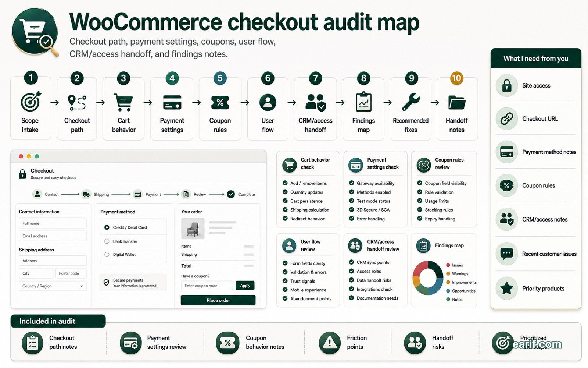Screen dimensions: 588x368
Task: Toggle the Coupon field visibility checkmark
Action: pyautogui.click(x=420, y=183)
